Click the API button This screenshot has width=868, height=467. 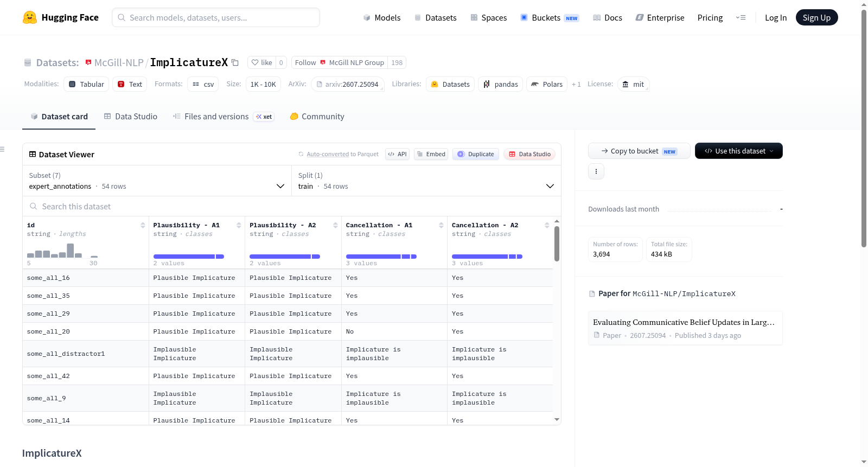click(397, 154)
